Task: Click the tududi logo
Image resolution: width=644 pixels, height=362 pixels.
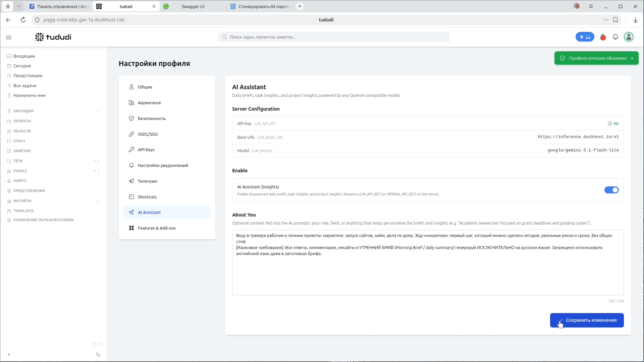Action: tap(53, 37)
